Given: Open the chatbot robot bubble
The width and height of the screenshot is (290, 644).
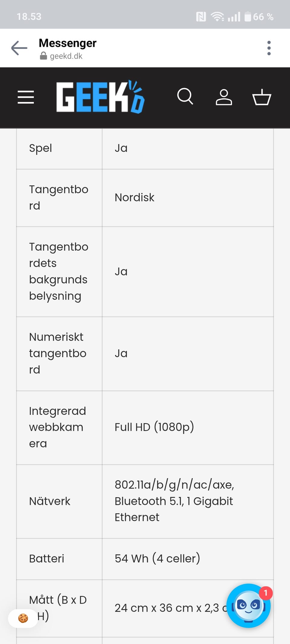Looking at the screenshot, I should [248, 606].
